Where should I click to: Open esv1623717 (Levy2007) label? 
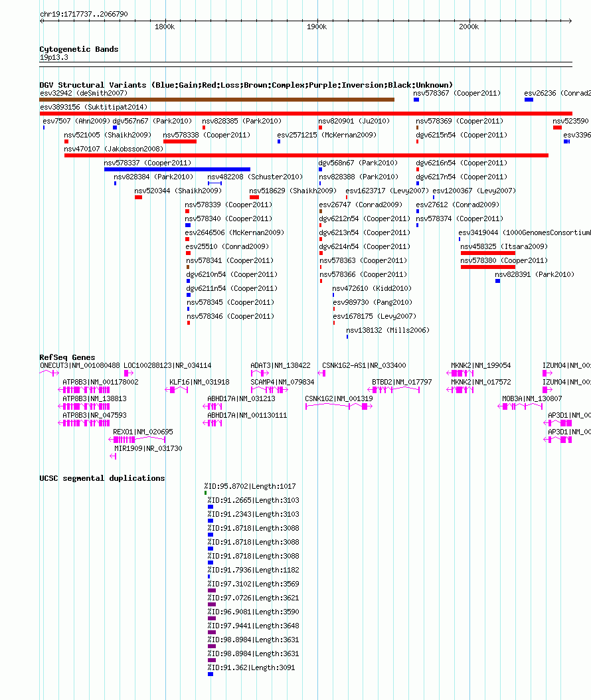387,191
